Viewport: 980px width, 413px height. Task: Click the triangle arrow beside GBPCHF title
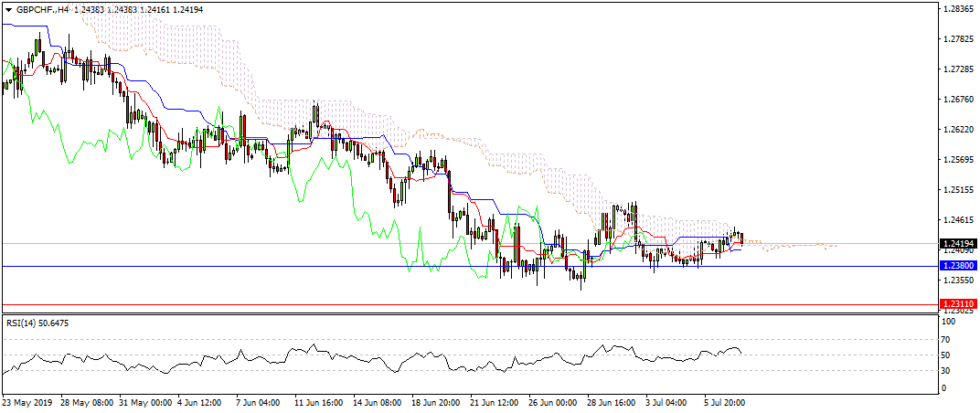pyautogui.click(x=8, y=7)
